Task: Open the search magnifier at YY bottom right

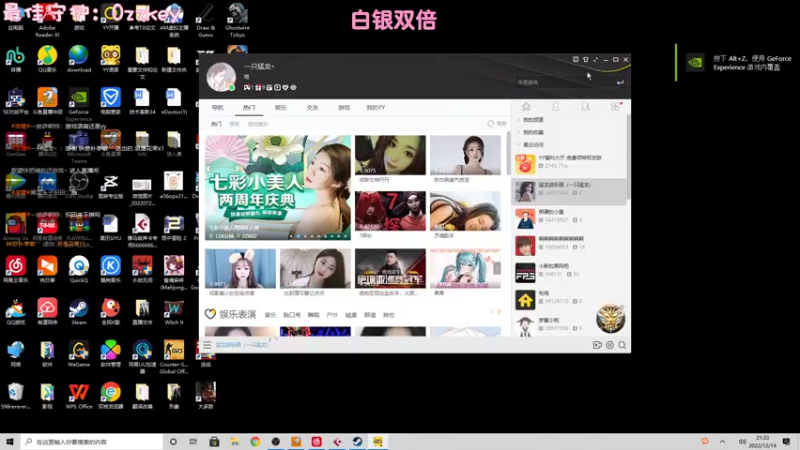Action: coord(622,345)
